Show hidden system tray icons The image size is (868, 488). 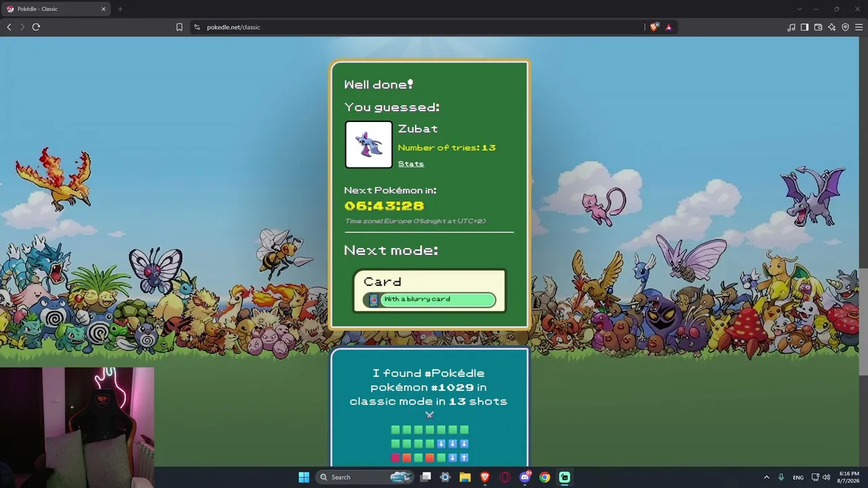tap(766, 477)
